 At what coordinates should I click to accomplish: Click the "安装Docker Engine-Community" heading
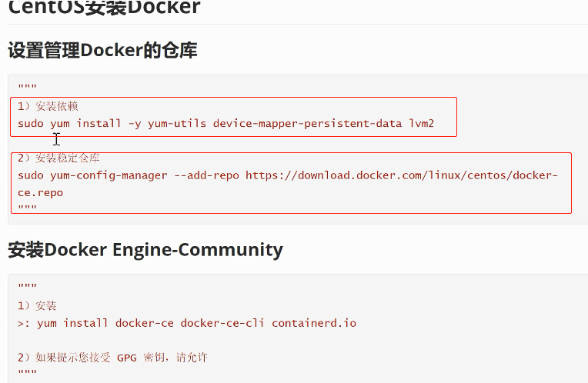point(145,249)
